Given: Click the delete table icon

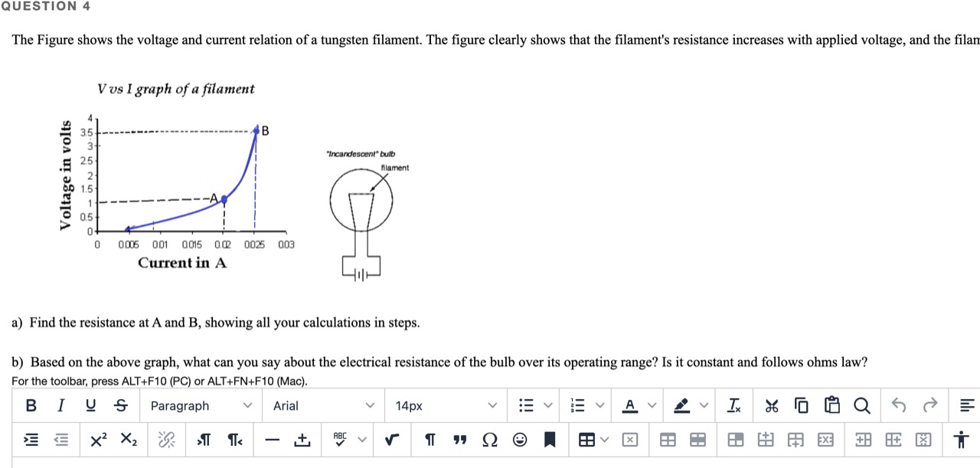Looking at the screenshot, I should 629,440.
